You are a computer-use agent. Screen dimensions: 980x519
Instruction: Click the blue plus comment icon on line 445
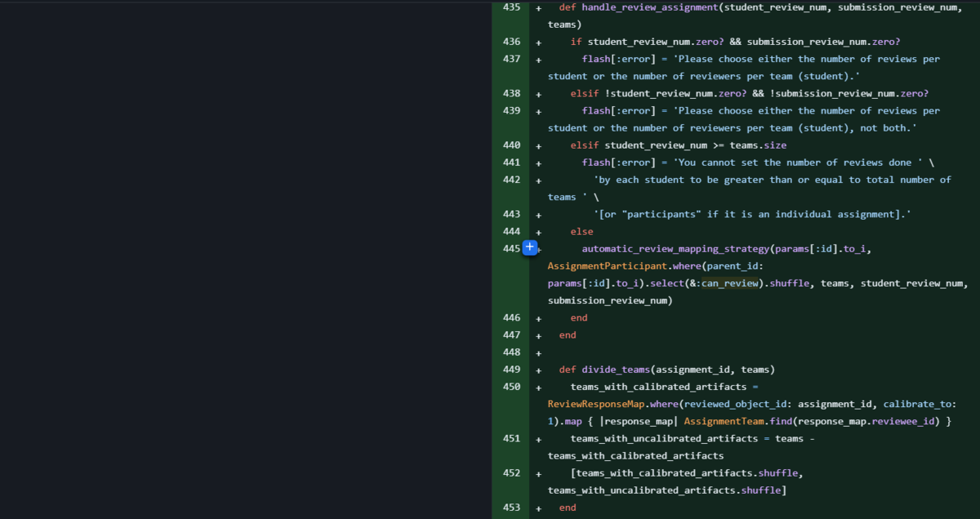[x=529, y=248]
